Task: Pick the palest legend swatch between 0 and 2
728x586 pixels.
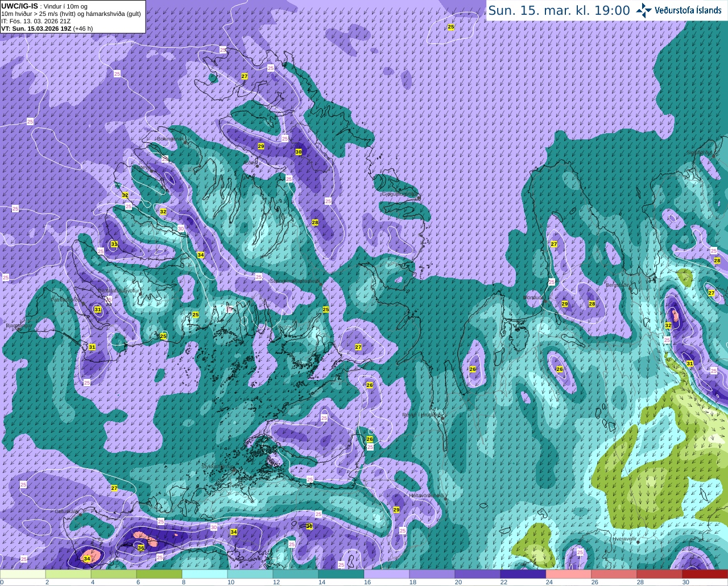Action: tap(23, 574)
